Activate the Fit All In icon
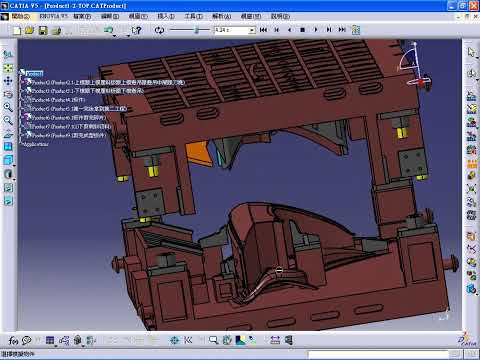The image size is (480, 360). [x=8, y=68]
